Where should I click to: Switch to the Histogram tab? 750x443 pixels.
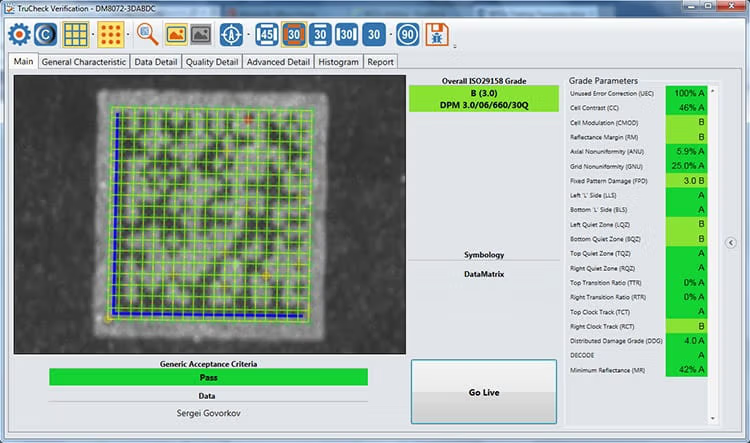coord(338,61)
